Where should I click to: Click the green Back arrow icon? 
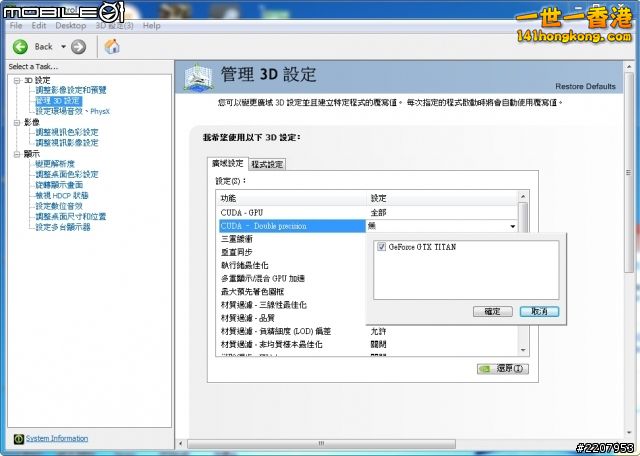point(20,47)
